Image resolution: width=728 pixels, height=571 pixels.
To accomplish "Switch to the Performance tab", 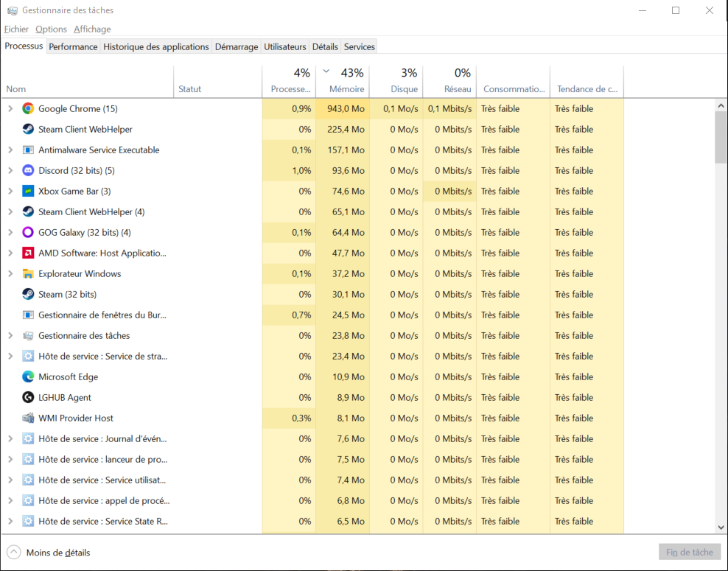I will (x=73, y=46).
